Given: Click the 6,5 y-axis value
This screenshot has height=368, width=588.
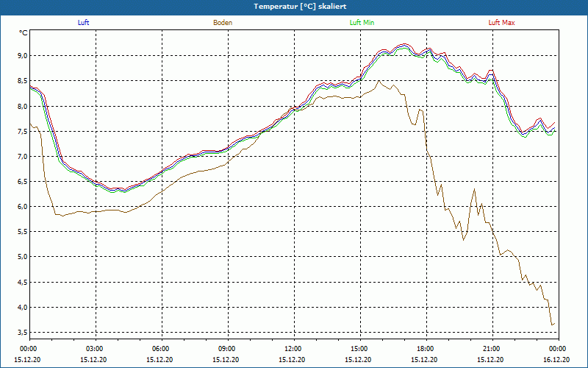Looking at the screenshot, I should coord(23,181).
